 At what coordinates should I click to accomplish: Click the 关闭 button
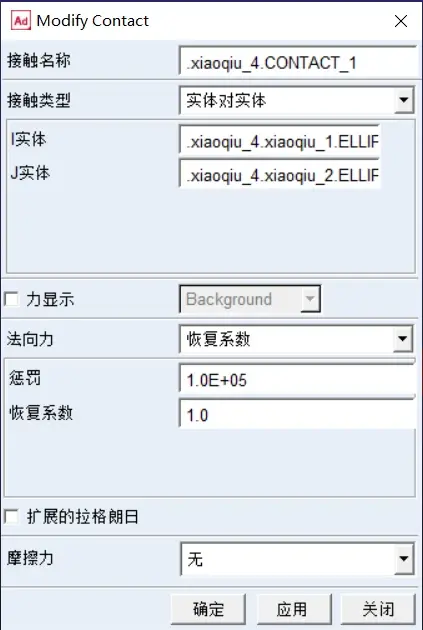378,609
